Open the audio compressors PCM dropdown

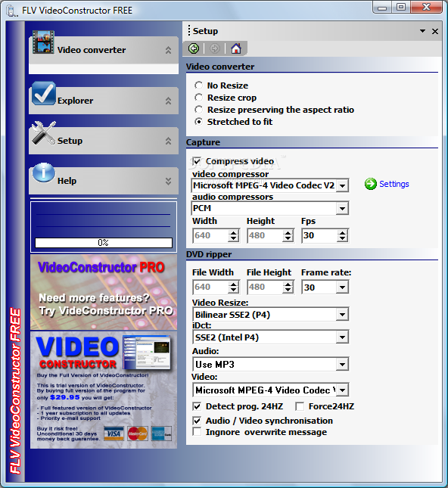pyautogui.click(x=343, y=208)
